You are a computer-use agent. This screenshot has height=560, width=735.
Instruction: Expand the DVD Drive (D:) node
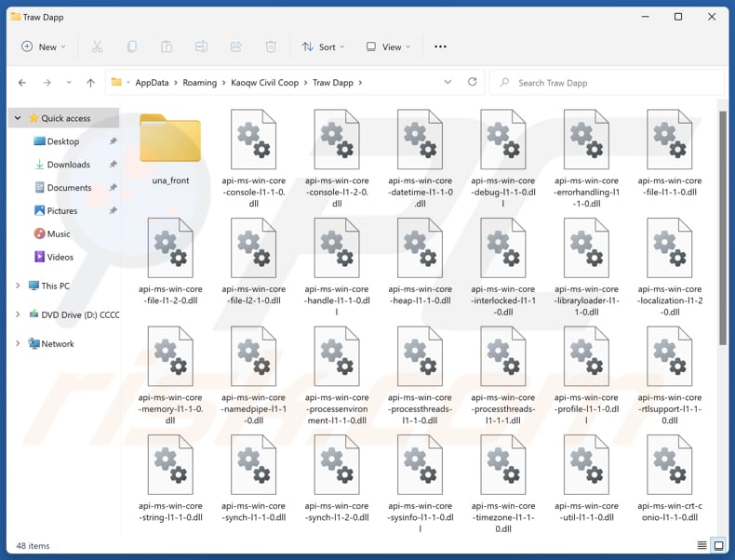(18, 314)
